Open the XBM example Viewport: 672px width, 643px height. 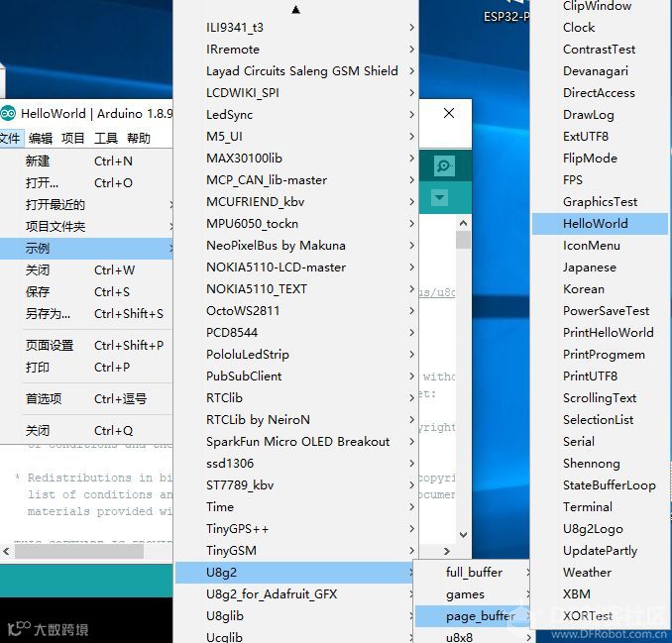click(600, 594)
